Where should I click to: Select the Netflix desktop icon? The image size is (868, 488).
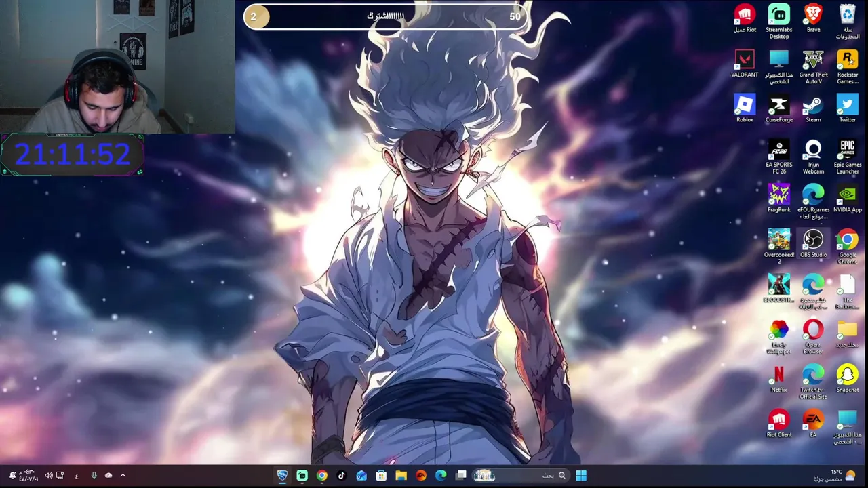[x=778, y=378]
